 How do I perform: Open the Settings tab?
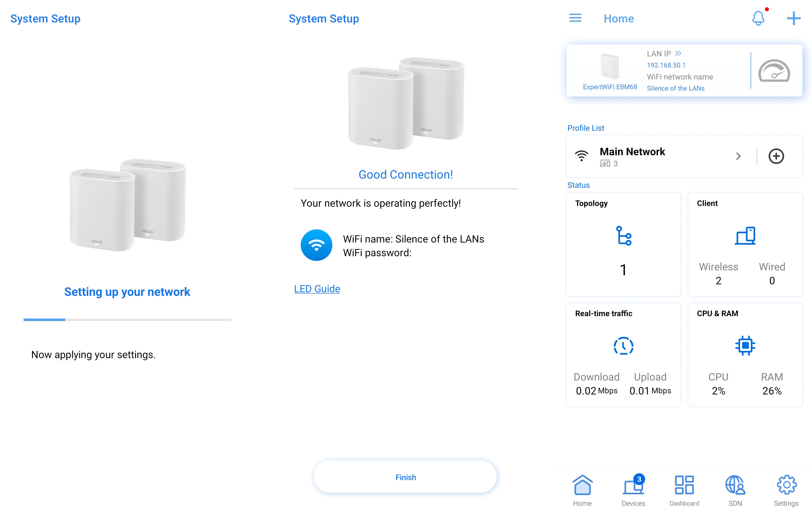click(786, 490)
